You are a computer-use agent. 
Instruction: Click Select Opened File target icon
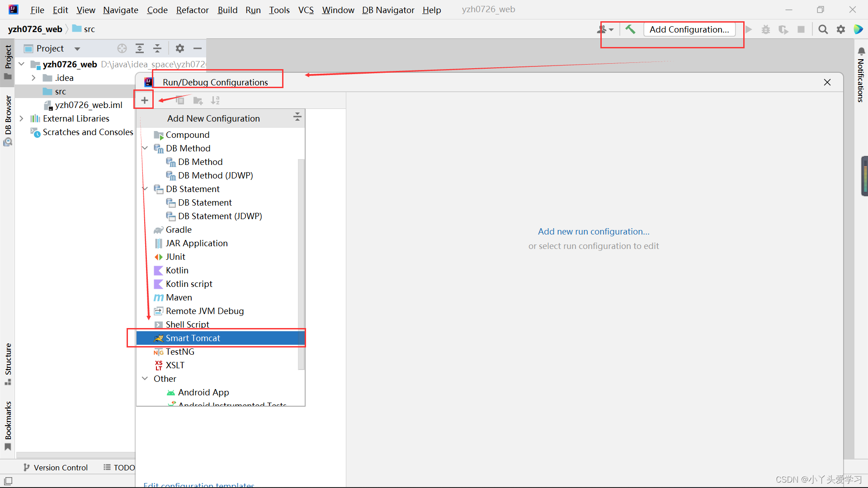(122, 48)
